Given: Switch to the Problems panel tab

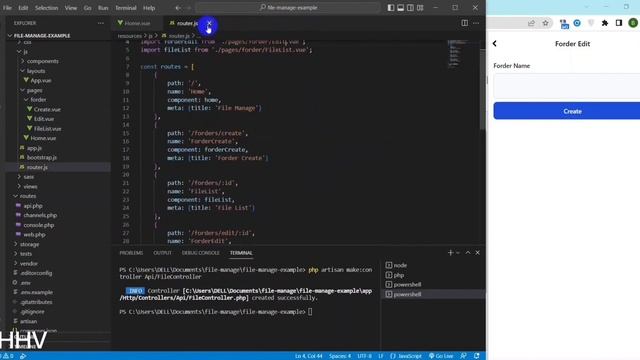Looking at the screenshot, I should 131,253.
